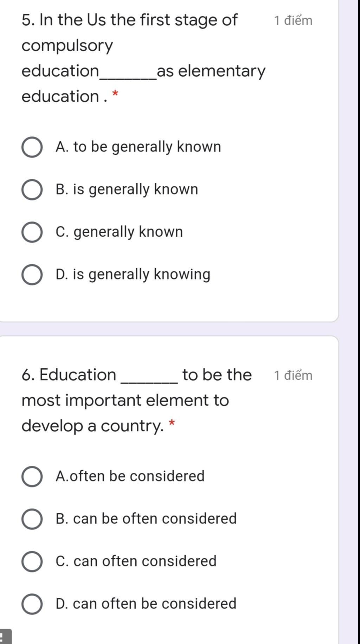Click answer text 'A.often be considered'
This screenshot has width=360, height=644.
(130, 476)
